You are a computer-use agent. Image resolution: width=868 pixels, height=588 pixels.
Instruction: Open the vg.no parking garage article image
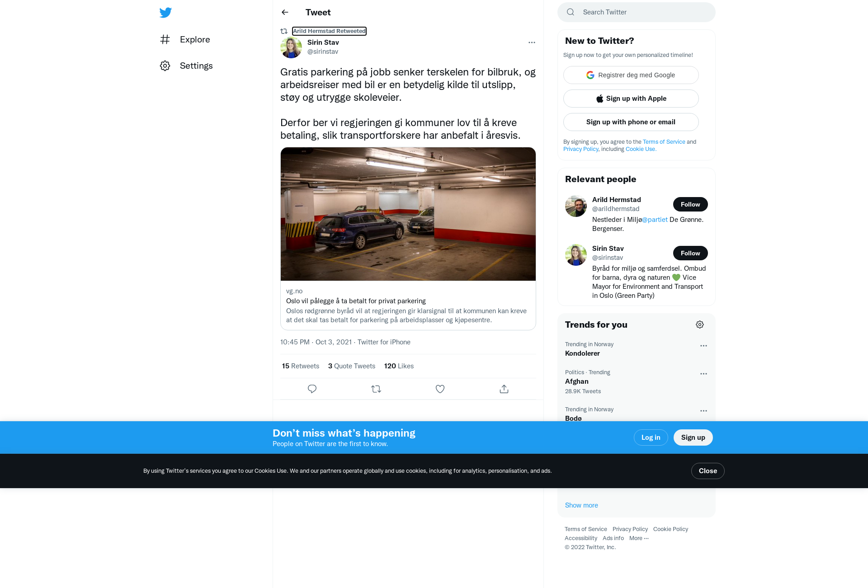pos(408,214)
